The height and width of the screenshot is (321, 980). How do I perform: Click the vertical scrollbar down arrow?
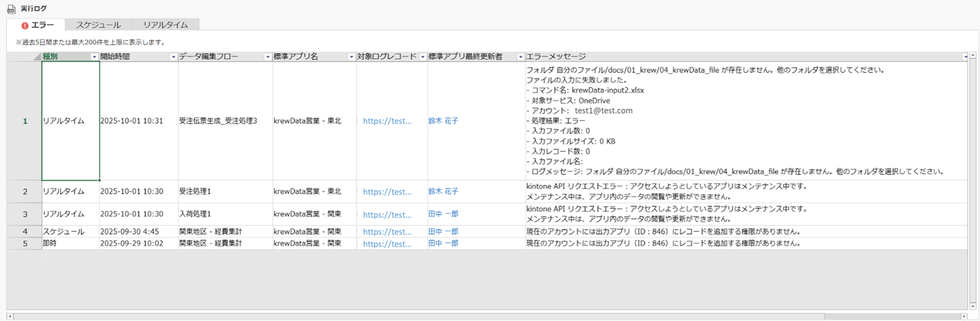point(973,306)
